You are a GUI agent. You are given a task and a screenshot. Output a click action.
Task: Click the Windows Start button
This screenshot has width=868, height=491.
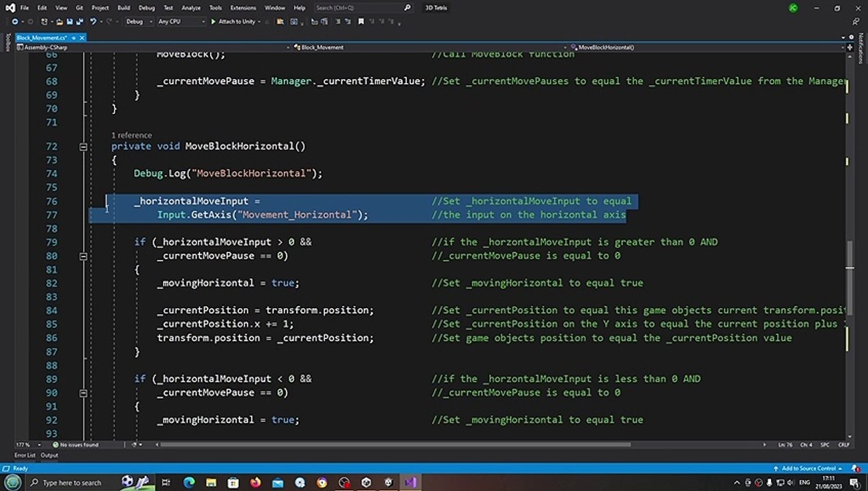13,482
